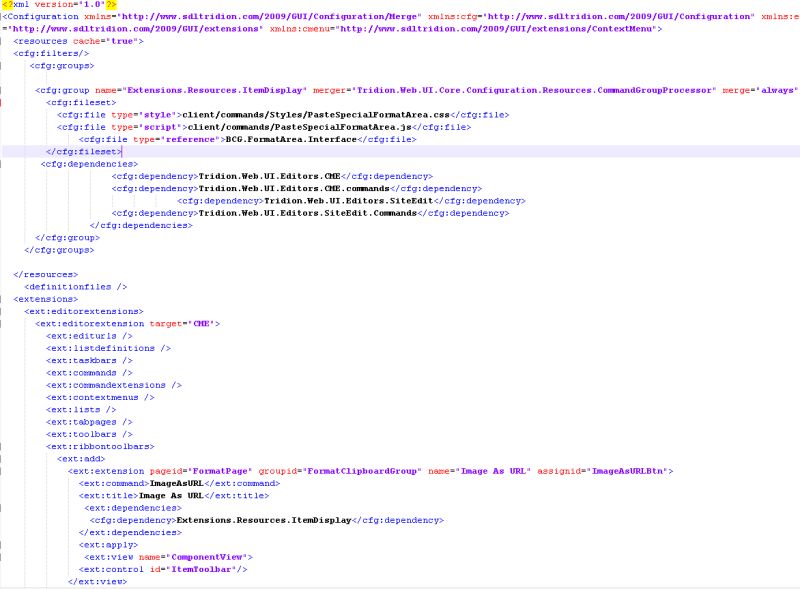Image resolution: width=800 pixels, height=589 pixels.
Task: Click the ext:editorextension target="CME" tag
Action: click(x=128, y=324)
